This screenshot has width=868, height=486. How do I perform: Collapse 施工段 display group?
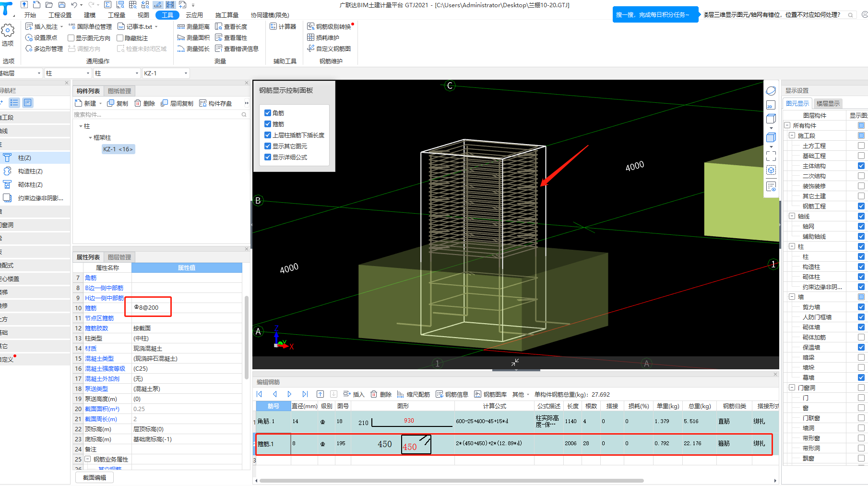tap(792, 135)
